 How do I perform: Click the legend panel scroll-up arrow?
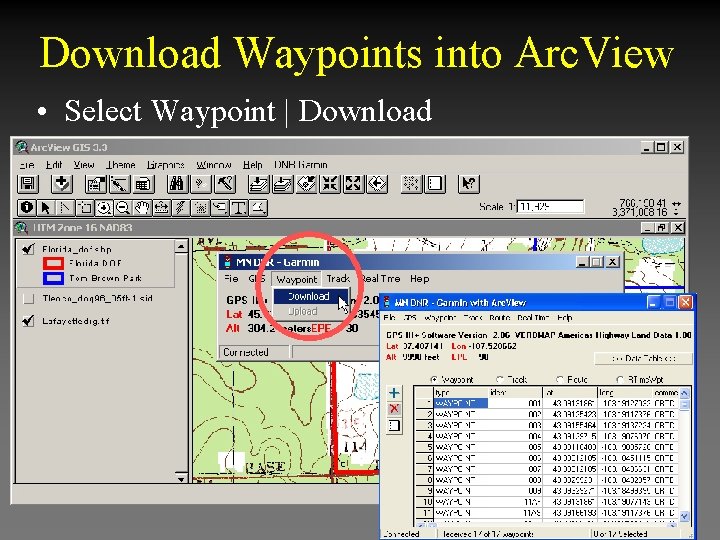pyautogui.click(x=181, y=247)
